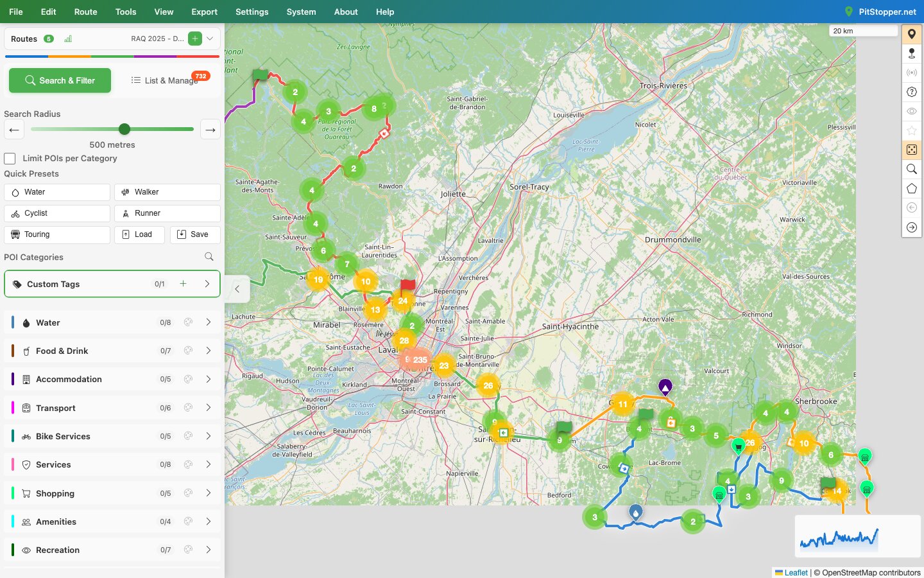Open the map magnifier search tool
This screenshot has height=578, width=924.
click(912, 169)
